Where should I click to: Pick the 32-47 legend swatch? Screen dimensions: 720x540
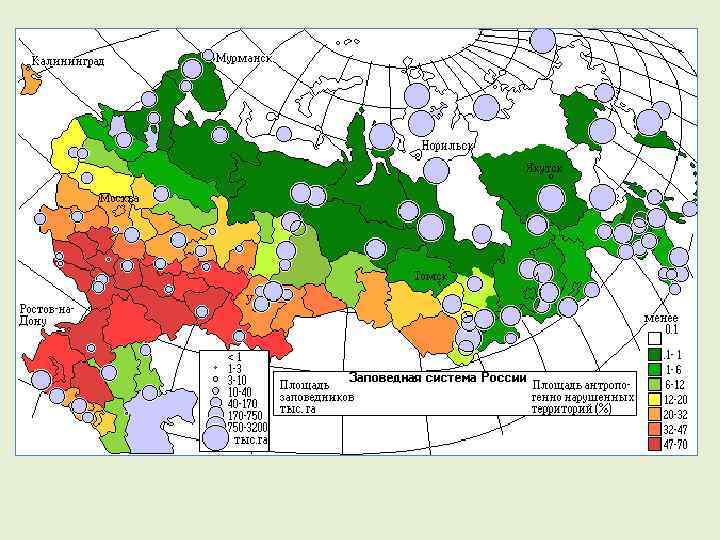654,430
